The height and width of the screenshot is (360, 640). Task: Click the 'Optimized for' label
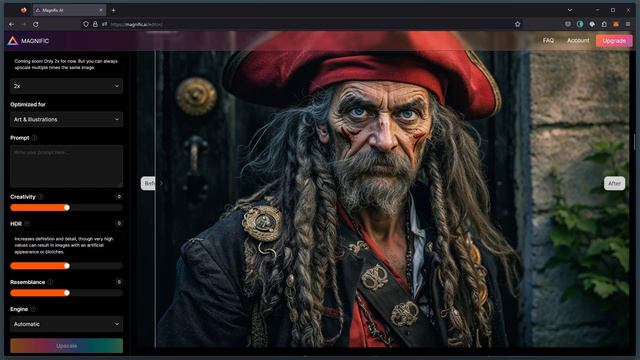pyautogui.click(x=28, y=104)
